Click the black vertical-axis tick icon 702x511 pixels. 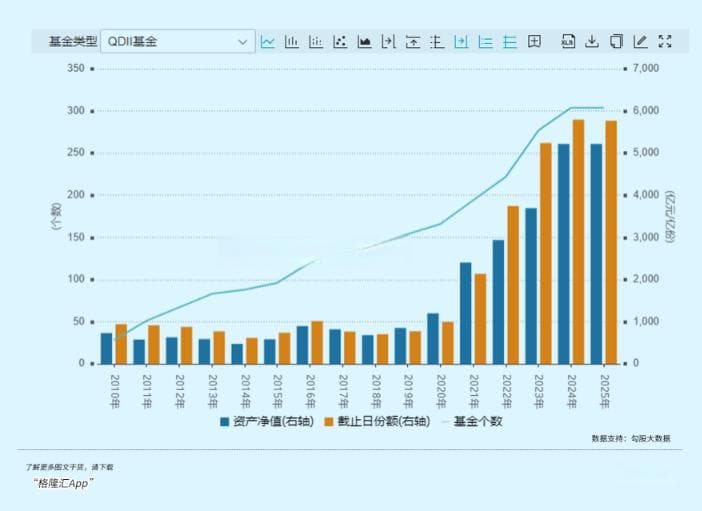click(437, 42)
